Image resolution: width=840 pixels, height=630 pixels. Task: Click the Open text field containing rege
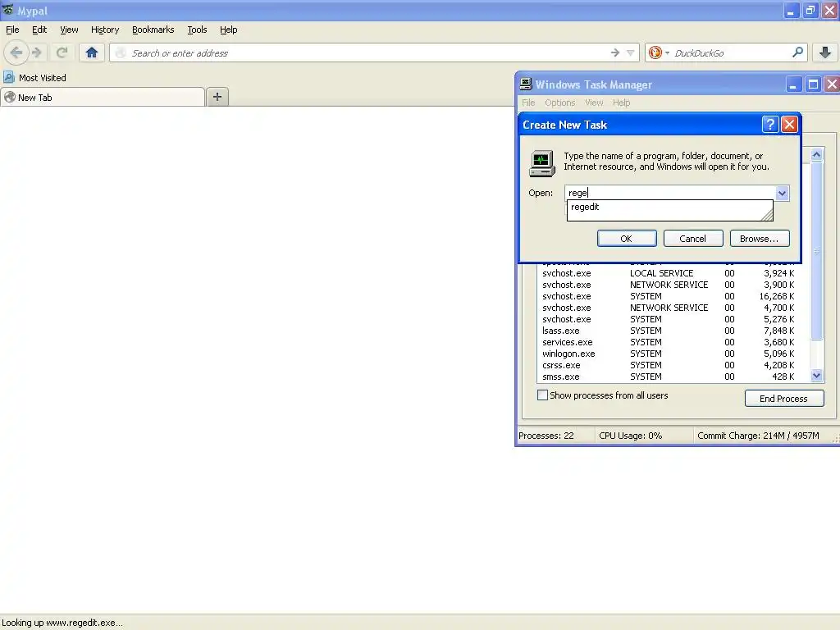point(669,193)
